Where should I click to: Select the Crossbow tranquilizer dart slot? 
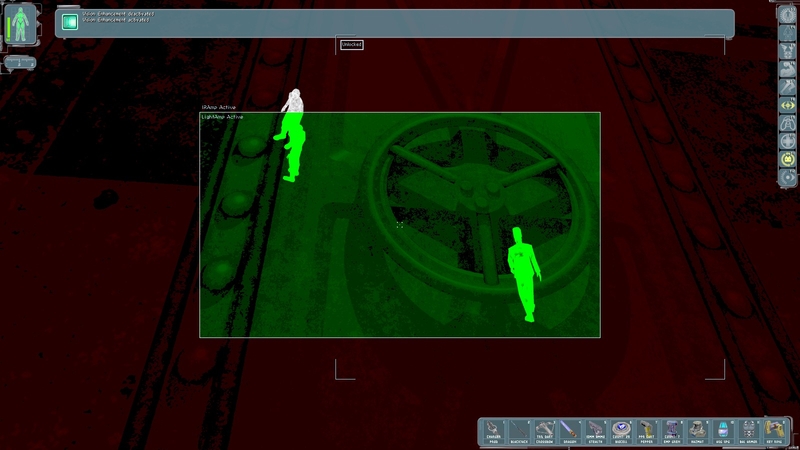click(544, 432)
